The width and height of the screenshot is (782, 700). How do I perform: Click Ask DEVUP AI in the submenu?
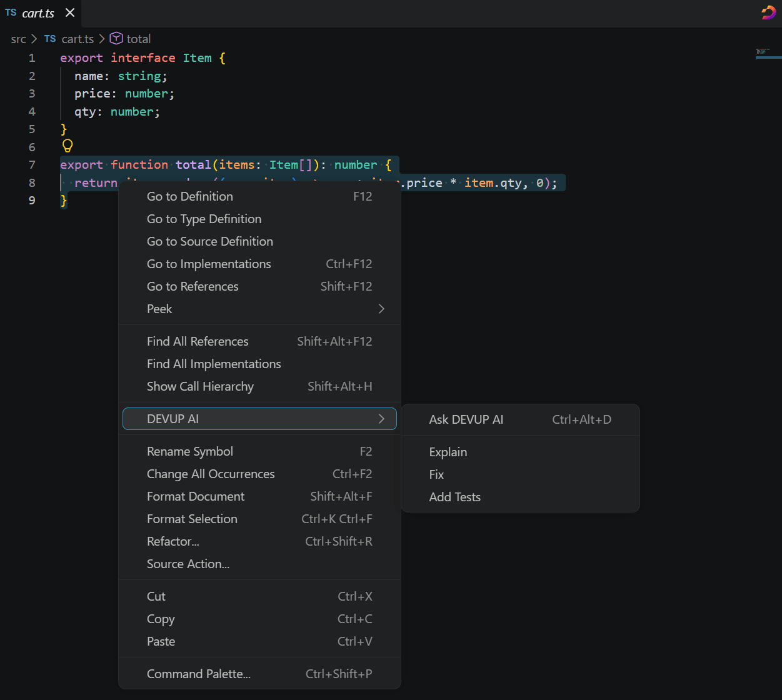[520, 419]
